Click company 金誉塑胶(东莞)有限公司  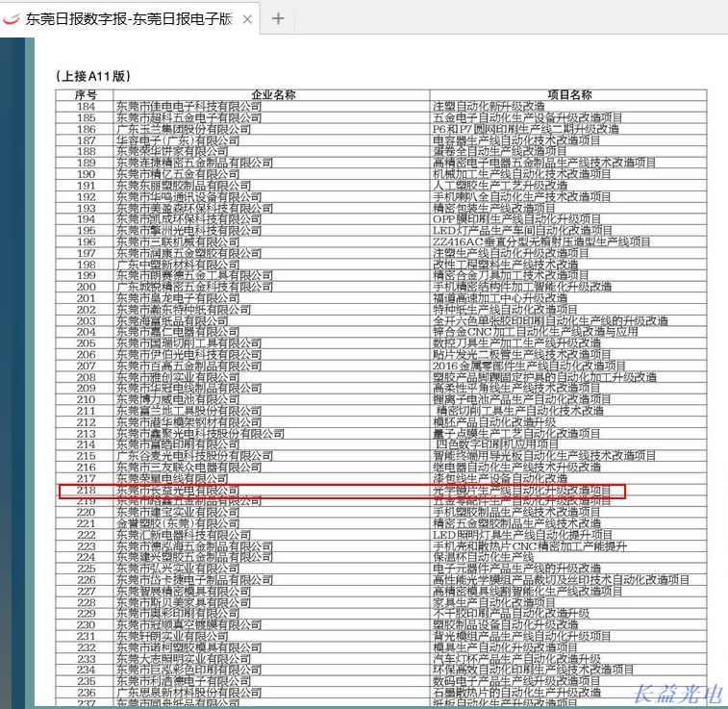click(178, 523)
